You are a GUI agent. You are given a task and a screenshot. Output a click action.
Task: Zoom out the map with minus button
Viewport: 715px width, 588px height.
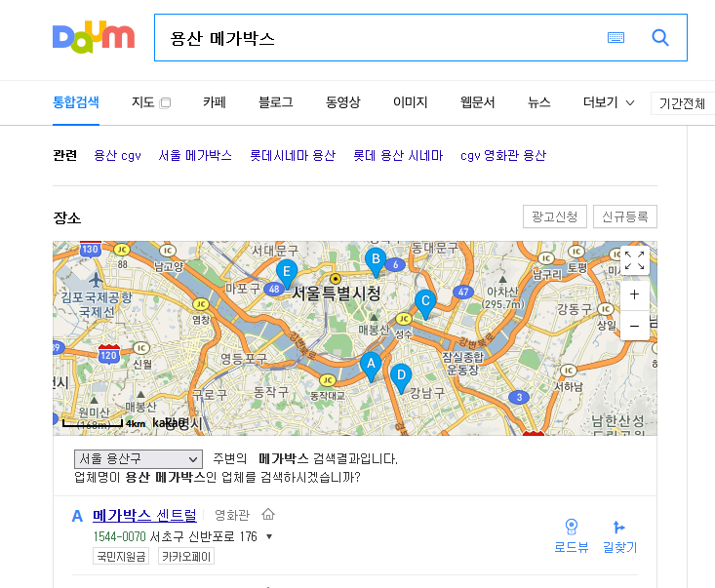pos(634,326)
